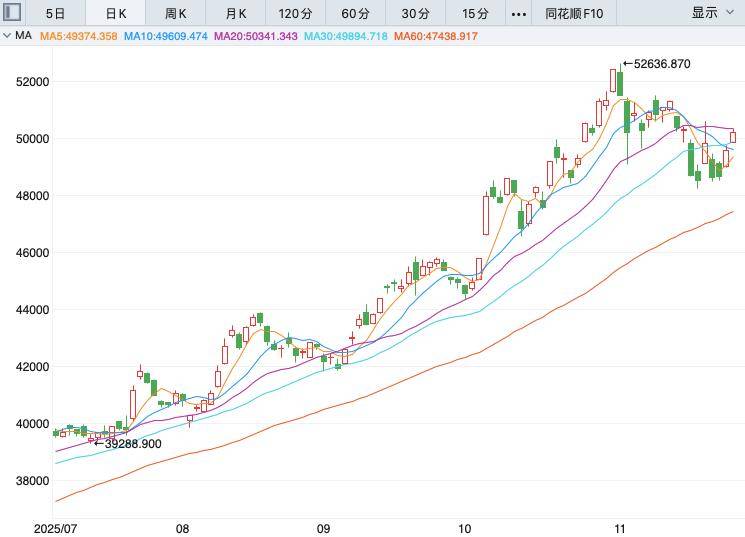Click the MA10 blue legend label

pos(165,36)
